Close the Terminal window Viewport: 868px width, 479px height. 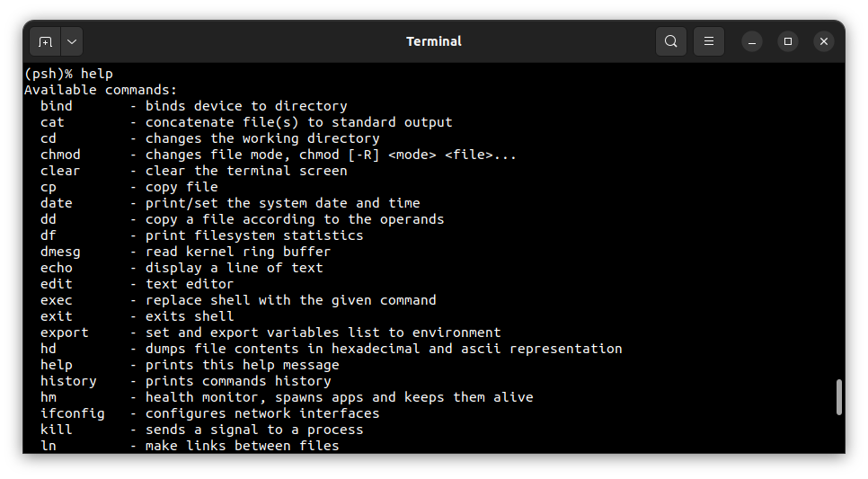tap(824, 41)
